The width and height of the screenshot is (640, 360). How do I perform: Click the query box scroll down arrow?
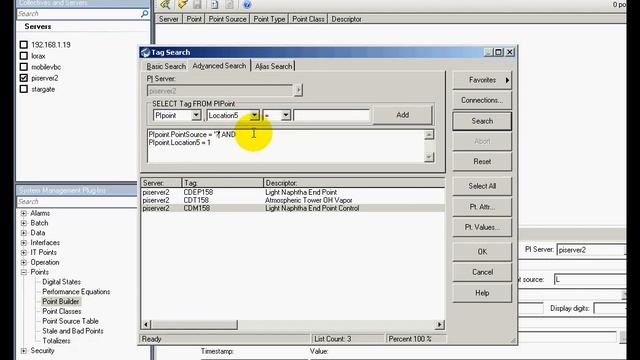coord(429,157)
